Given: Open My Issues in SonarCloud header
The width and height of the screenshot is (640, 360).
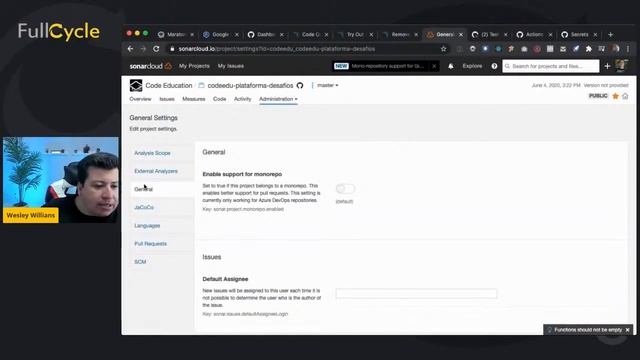Looking at the screenshot, I should pyautogui.click(x=231, y=66).
